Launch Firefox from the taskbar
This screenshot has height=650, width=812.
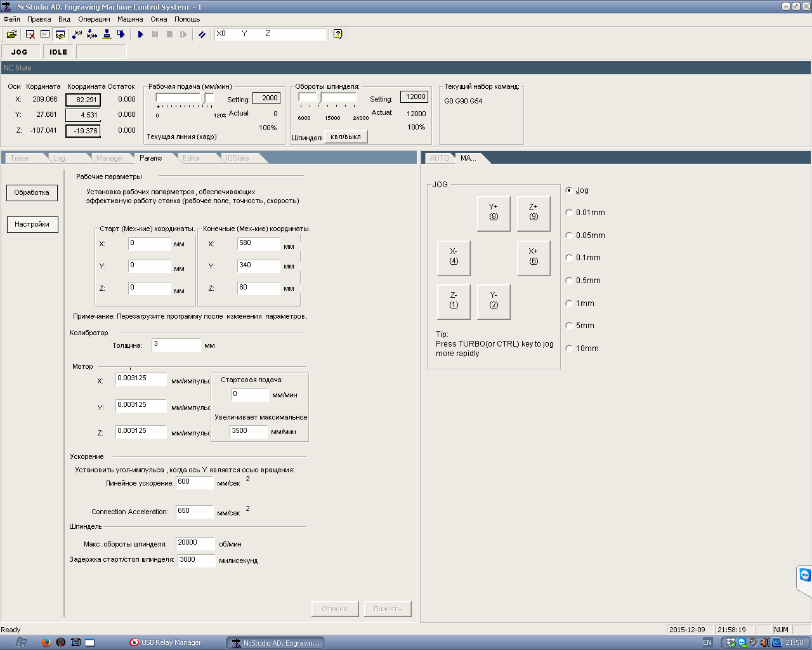point(46,642)
